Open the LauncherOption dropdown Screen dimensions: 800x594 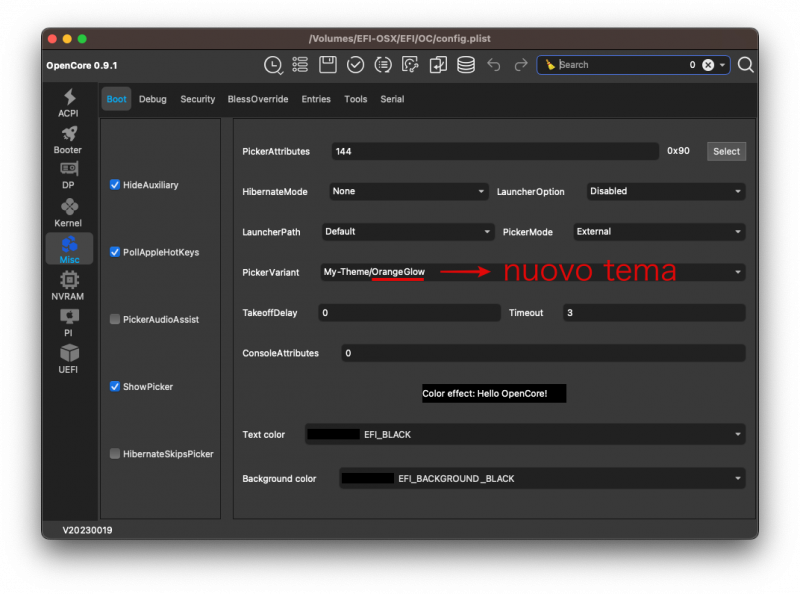pos(665,191)
